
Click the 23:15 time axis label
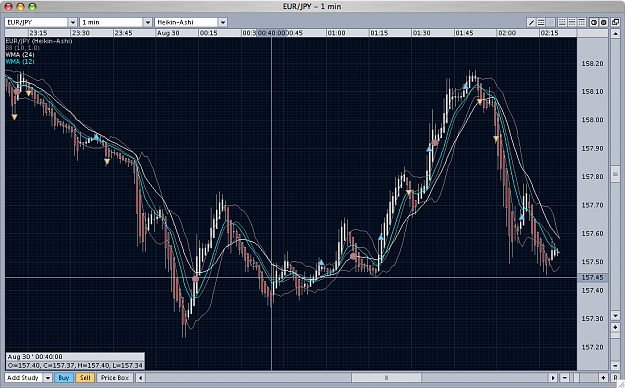38,33
